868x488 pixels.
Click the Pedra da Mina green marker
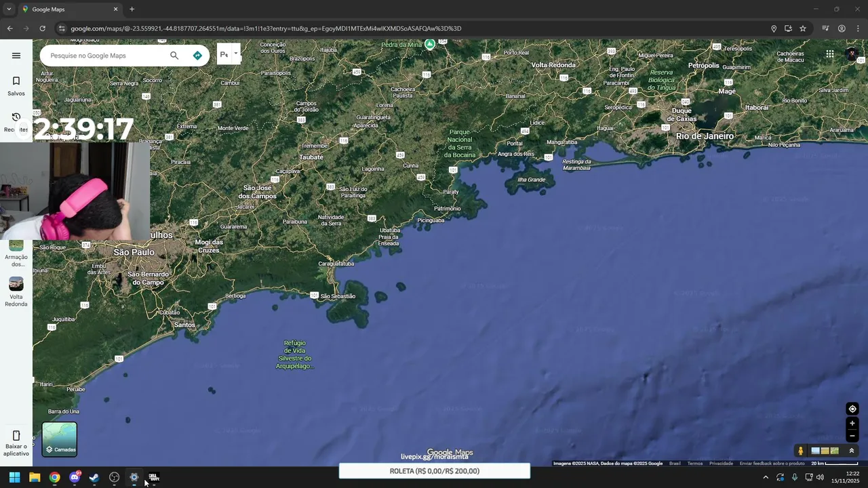click(x=430, y=44)
